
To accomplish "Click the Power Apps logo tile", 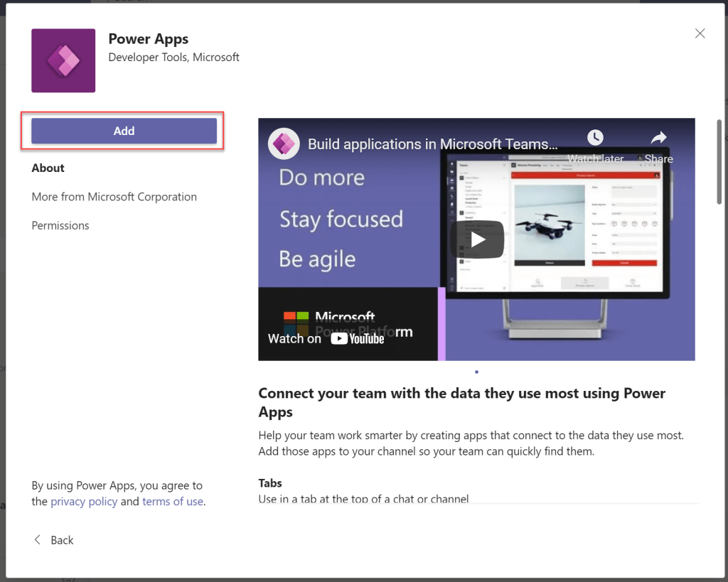I will [x=63, y=60].
